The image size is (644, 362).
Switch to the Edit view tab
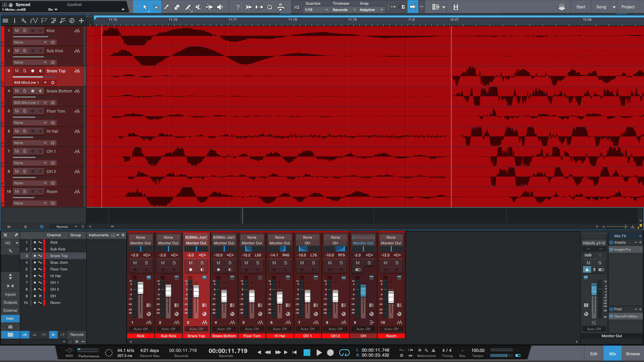(593, 354)
